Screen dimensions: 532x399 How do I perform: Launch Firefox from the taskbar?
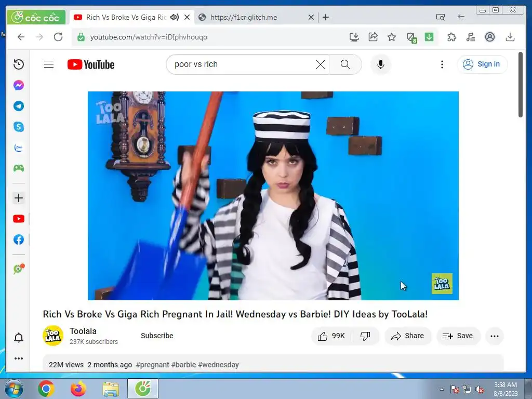coord(78,389)
